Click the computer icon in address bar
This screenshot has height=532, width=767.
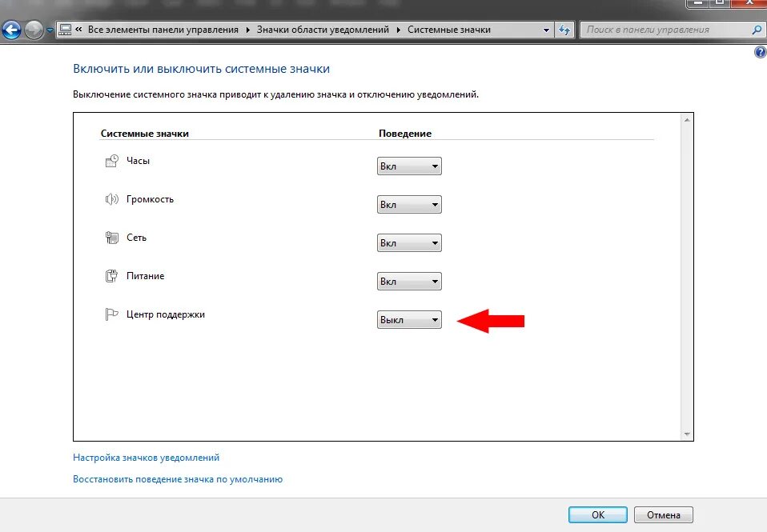(65, 30)
